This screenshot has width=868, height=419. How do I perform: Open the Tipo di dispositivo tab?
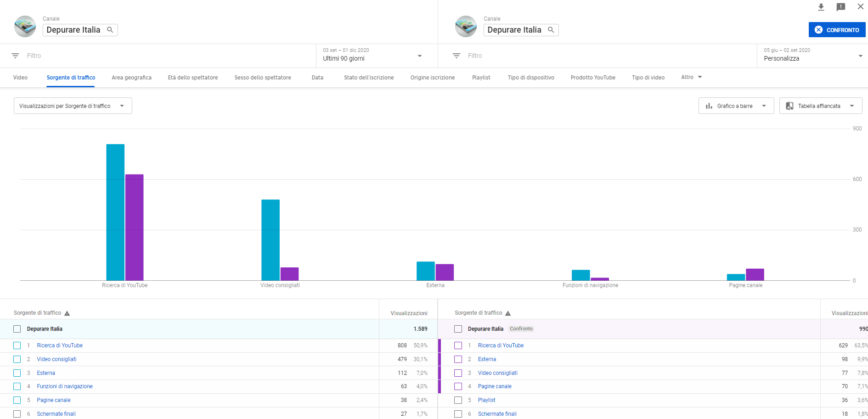(531, 78)
